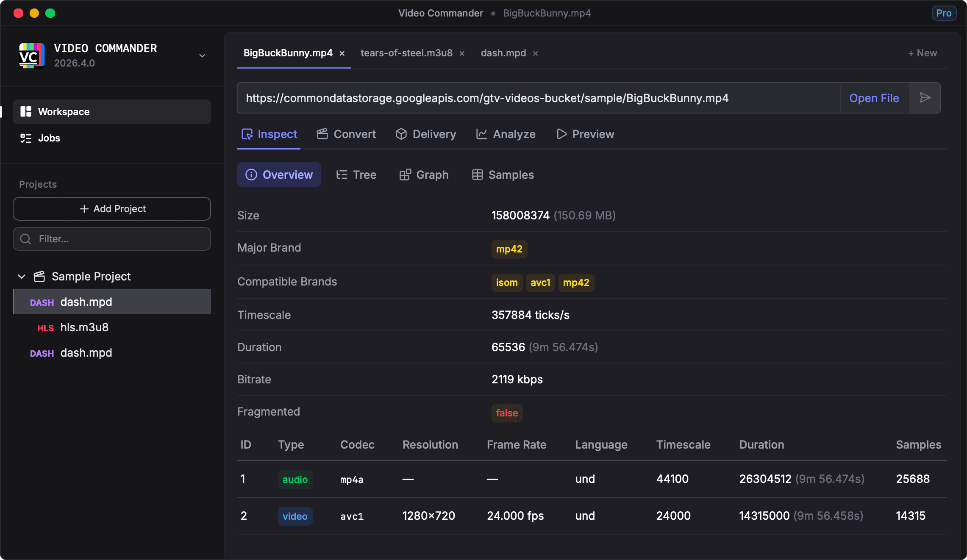Open the Preview player
The width and height of the screenshot is (967, 560).
click(585, 134)
